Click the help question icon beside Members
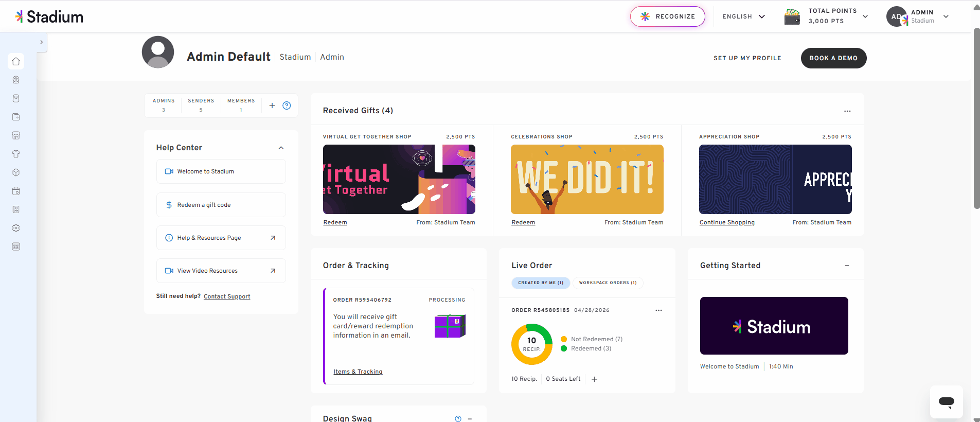 [x=287, y=105]
